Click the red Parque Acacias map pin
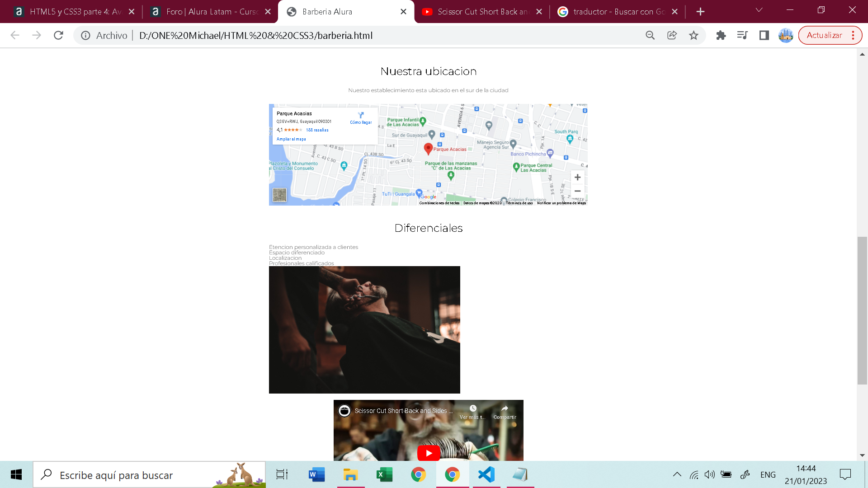Image resolution: width=868 pixels, height=488 pixels. 428,149
